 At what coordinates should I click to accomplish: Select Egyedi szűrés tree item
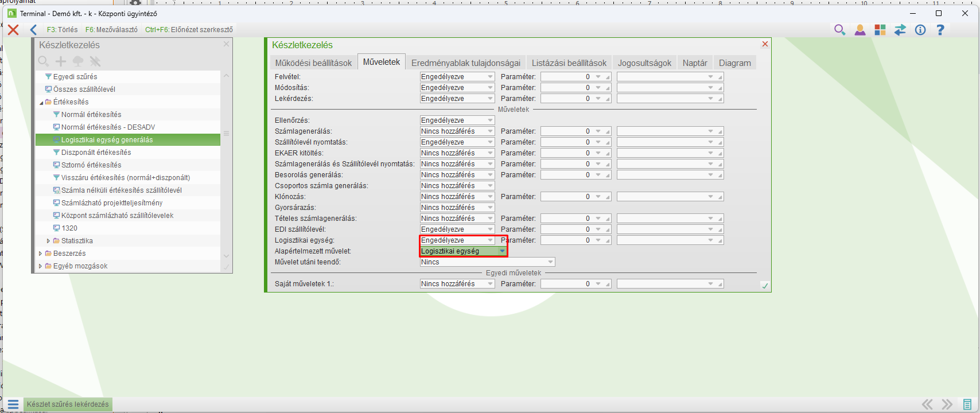[75, 77]
